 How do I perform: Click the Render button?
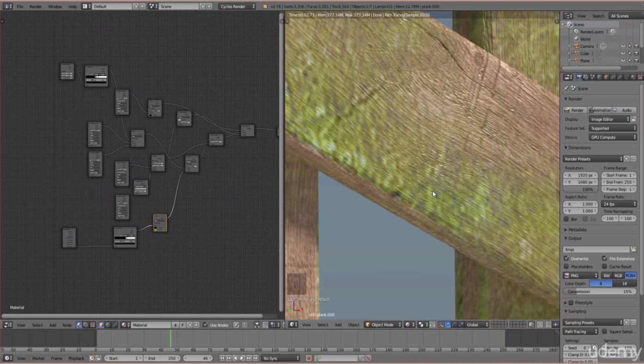(x=575, y=110)
